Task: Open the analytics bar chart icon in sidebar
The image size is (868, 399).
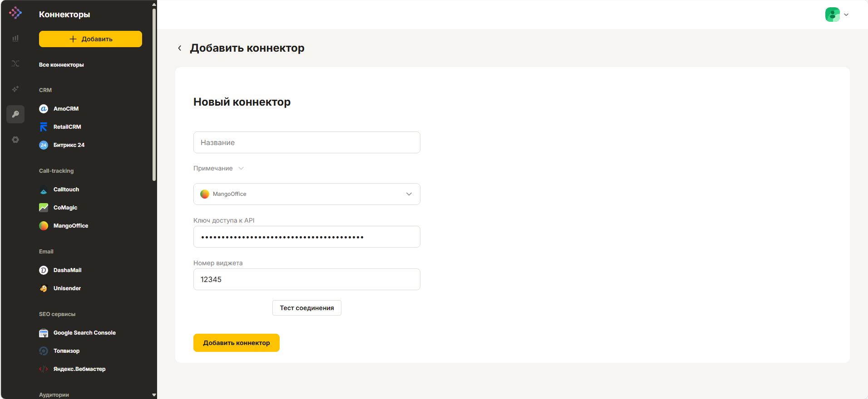Action: pyautogui.click(x=15, y=38)
